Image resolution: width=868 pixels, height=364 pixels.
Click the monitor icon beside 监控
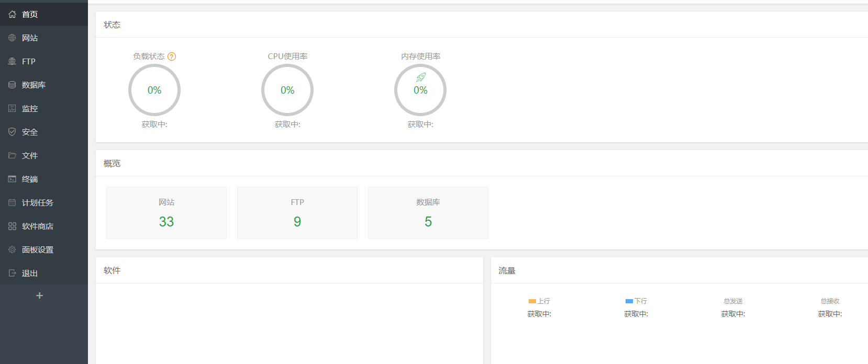(12, 108)
